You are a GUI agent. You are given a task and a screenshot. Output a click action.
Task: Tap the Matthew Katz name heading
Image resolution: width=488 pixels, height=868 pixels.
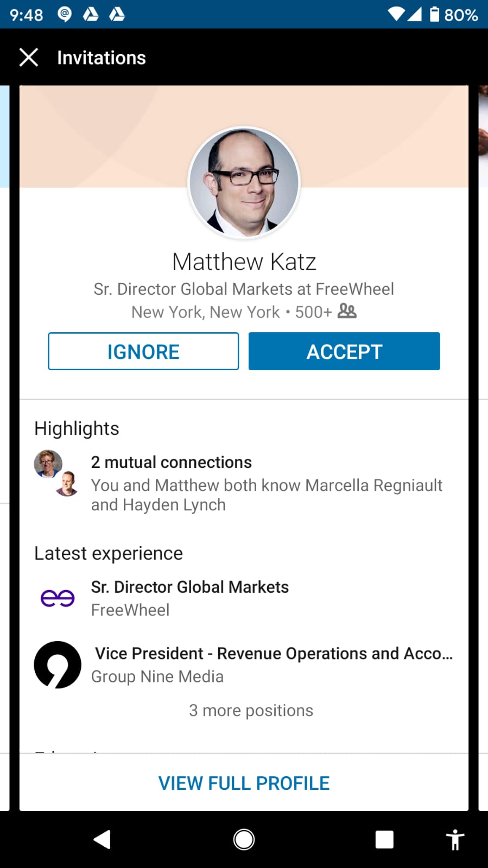coord(244,262)
